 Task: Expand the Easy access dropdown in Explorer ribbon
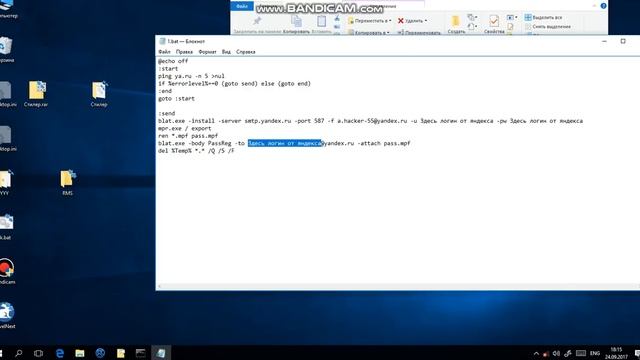[473, 27]
